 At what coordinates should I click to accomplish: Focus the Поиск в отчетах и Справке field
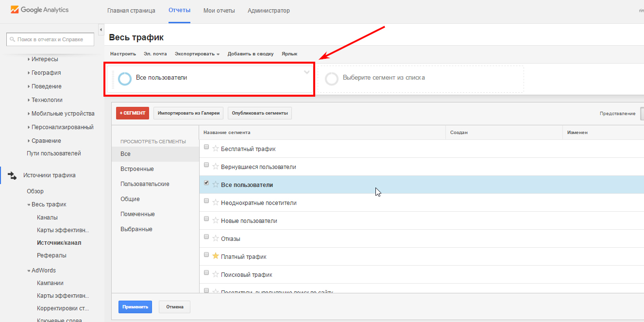point(50,39)
